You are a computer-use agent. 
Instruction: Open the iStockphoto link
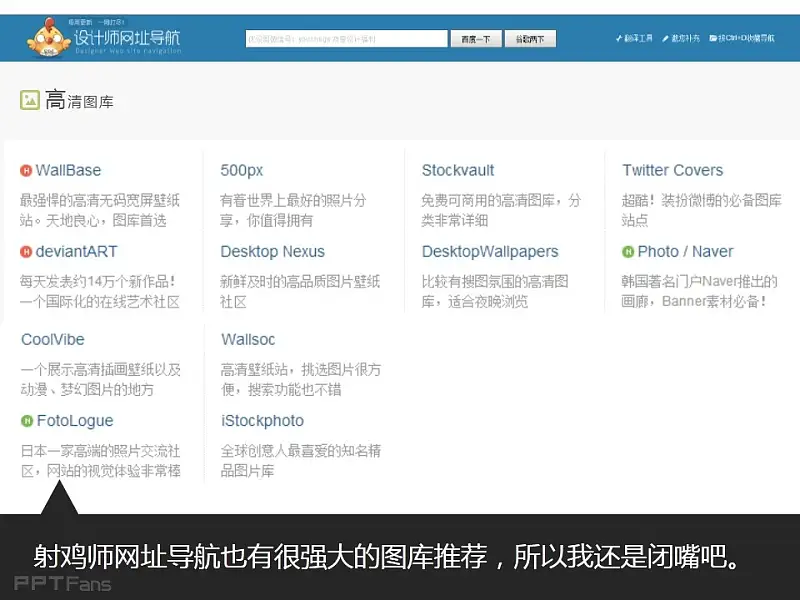tap(262, 421)
